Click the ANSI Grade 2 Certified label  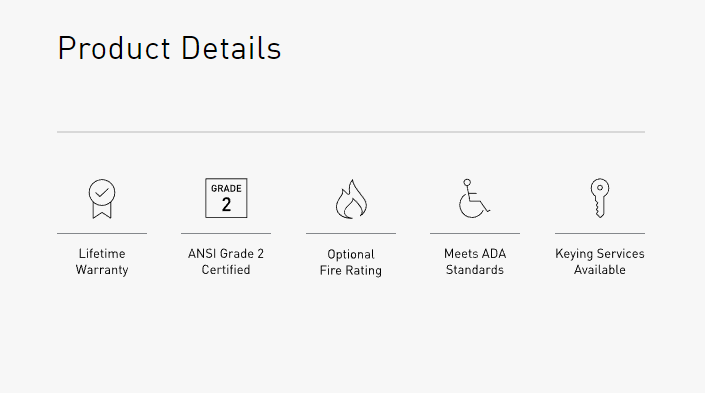tap(226, 262)
